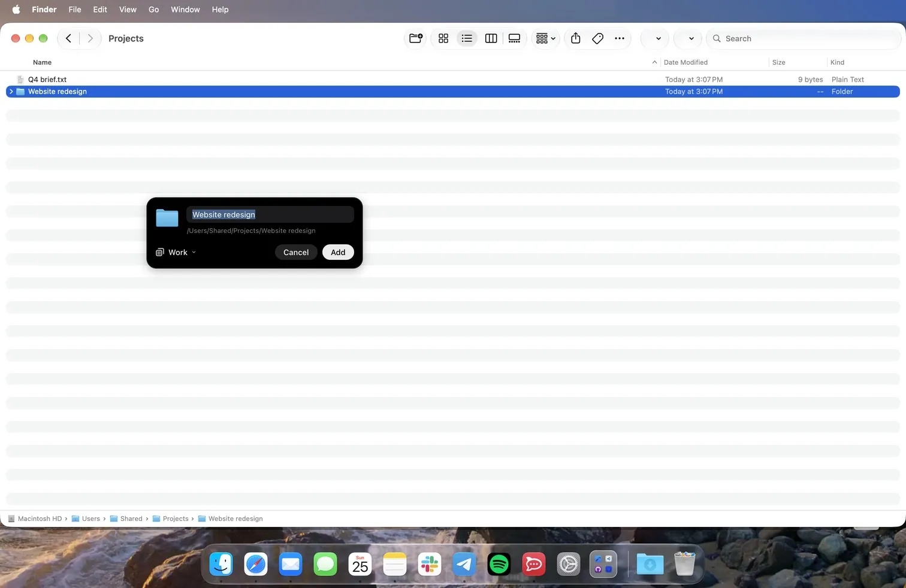Click into the Search field
This screenshot has width=906, height=588.
click(x=804, y=38)
